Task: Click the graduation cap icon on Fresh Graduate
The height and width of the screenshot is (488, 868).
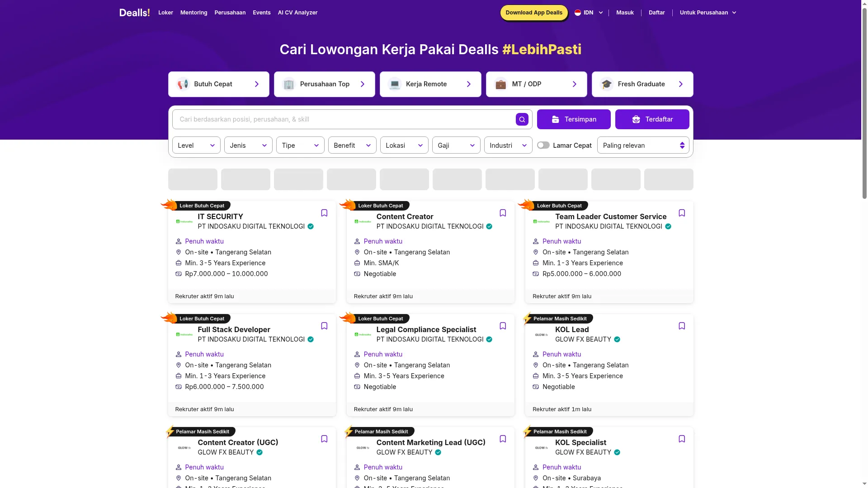Action: (x=606, y=84)
